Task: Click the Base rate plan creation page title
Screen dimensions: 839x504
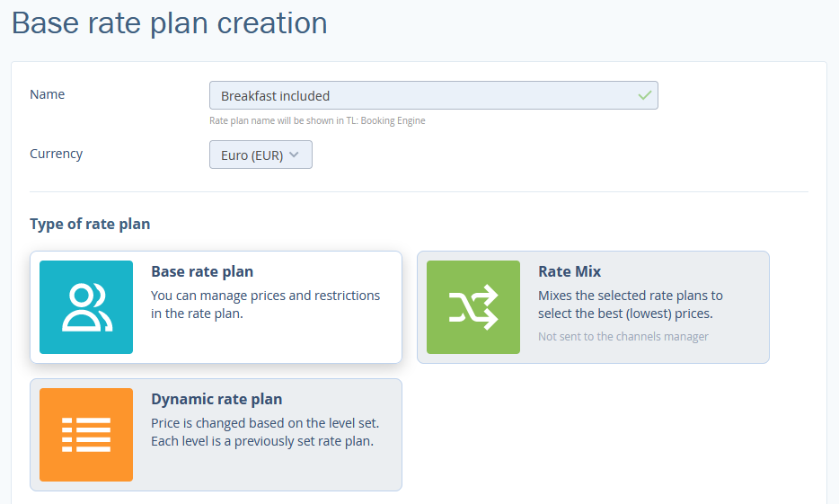Action: tap(170, 23)
